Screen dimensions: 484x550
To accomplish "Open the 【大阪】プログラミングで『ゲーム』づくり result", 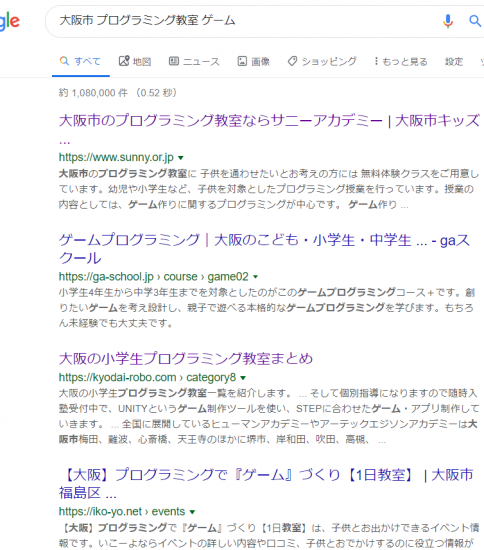I will click(x=266, y=483).
